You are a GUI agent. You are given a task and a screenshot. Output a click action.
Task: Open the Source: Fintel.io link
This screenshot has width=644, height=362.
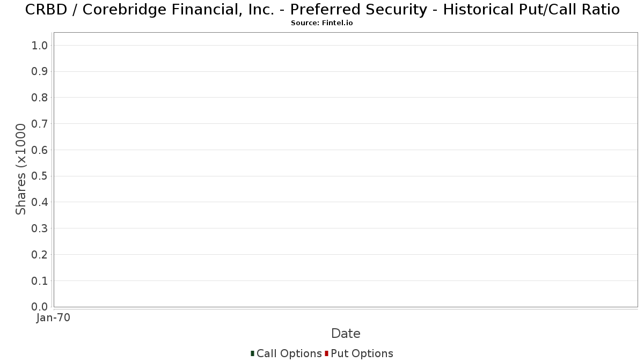tap(322, 23)
